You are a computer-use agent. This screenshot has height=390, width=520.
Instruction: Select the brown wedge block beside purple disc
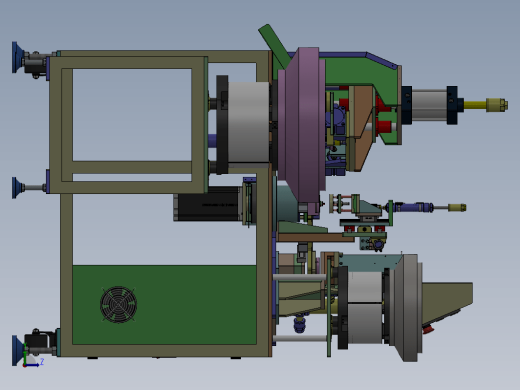click(362, 128)
